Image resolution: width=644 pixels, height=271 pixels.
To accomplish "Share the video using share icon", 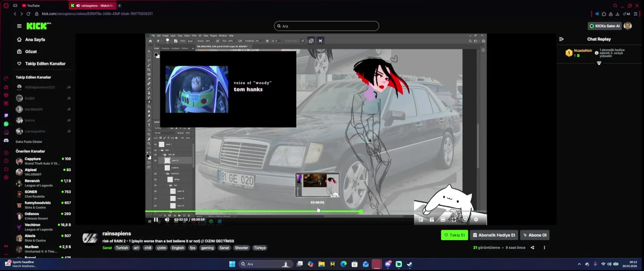I will [x=532, y=248].
